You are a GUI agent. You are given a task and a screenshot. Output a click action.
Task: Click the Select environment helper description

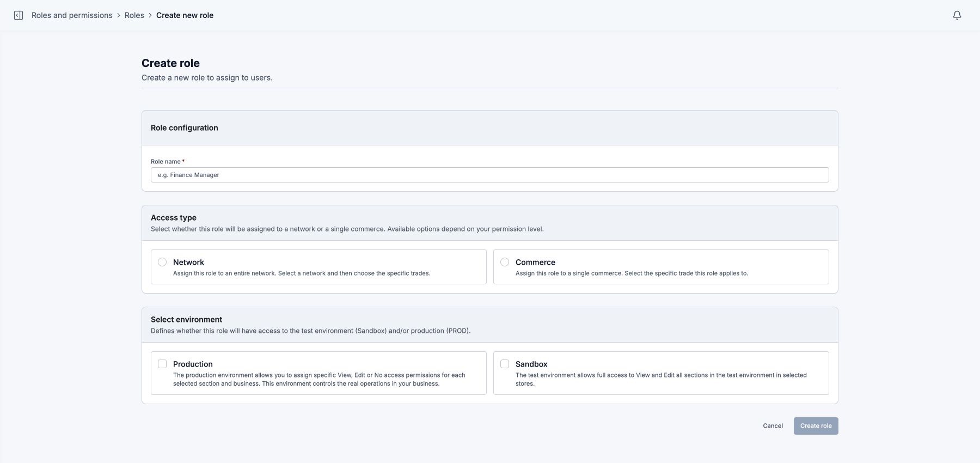click(x=311, y=331)
